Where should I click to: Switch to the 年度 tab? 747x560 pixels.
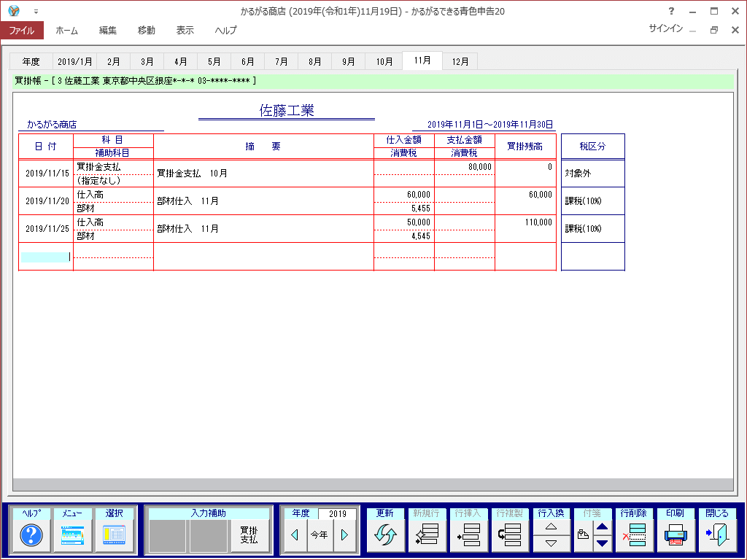click(x=31, y=61)
